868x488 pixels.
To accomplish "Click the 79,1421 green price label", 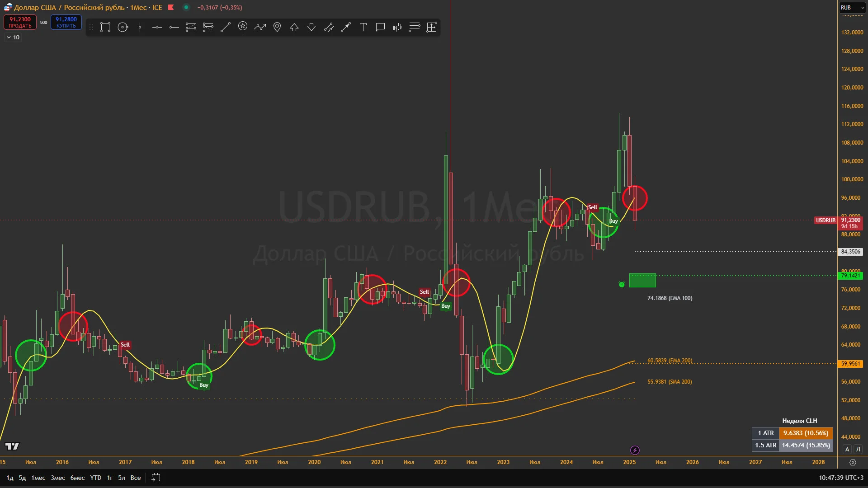I will point(851,276).
